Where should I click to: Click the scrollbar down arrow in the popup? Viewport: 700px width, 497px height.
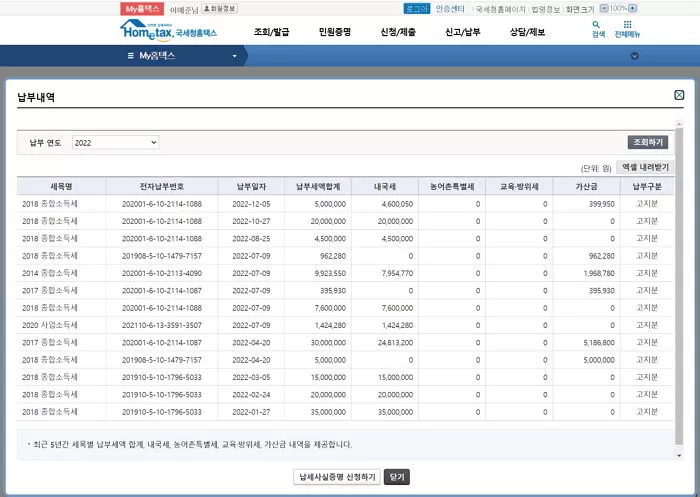pyautogui.click(x=679, y=455)
